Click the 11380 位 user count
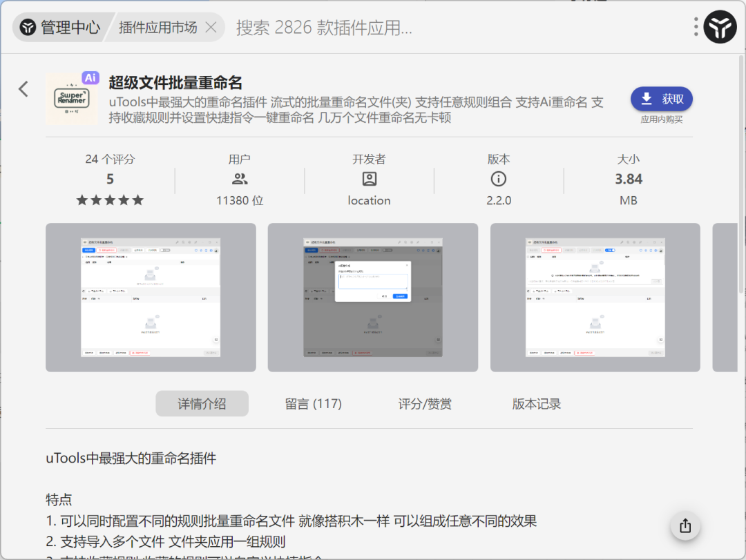746x560 pixels. 240,200
